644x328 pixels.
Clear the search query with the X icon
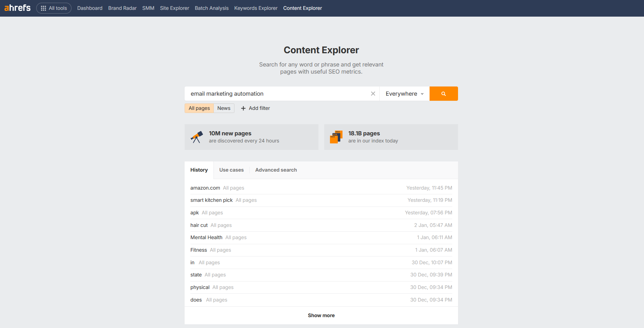[x=373, y=94]
